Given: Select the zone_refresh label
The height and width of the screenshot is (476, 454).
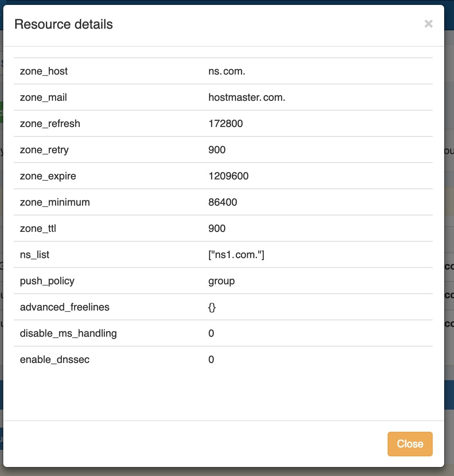Looking at the screenshot, I should [x=50, y=124].
